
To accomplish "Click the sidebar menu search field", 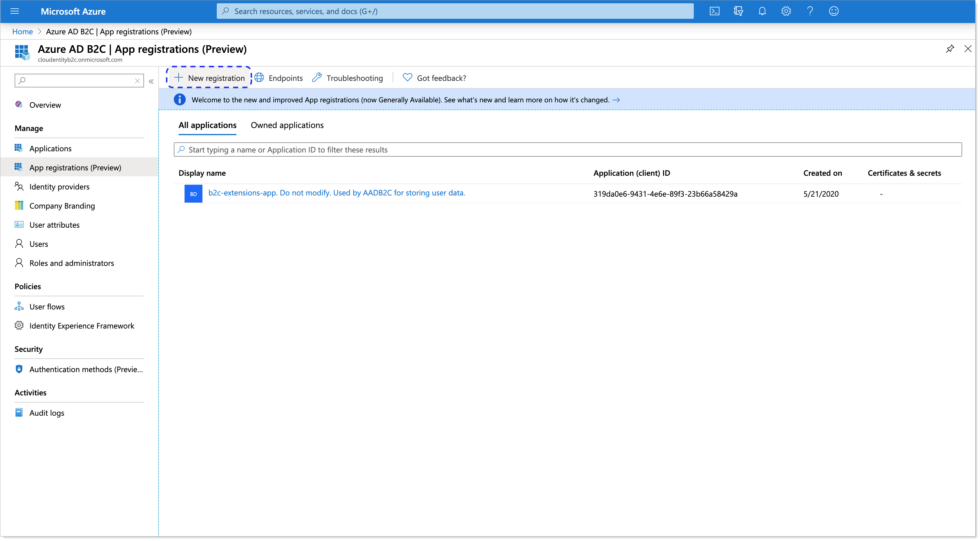I will click(79, 81).
